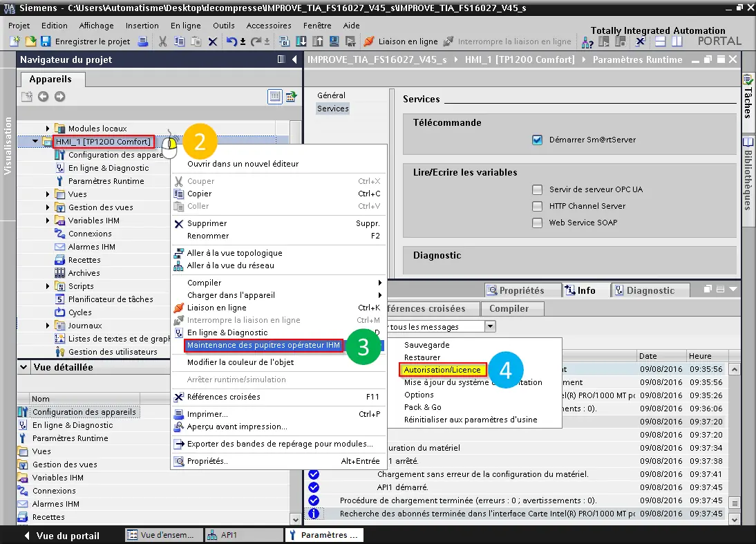This screenshot has width=756, height=544.
Task: Select Autorisation/Licence submenu entry
Action: click(x=442, y=370)
